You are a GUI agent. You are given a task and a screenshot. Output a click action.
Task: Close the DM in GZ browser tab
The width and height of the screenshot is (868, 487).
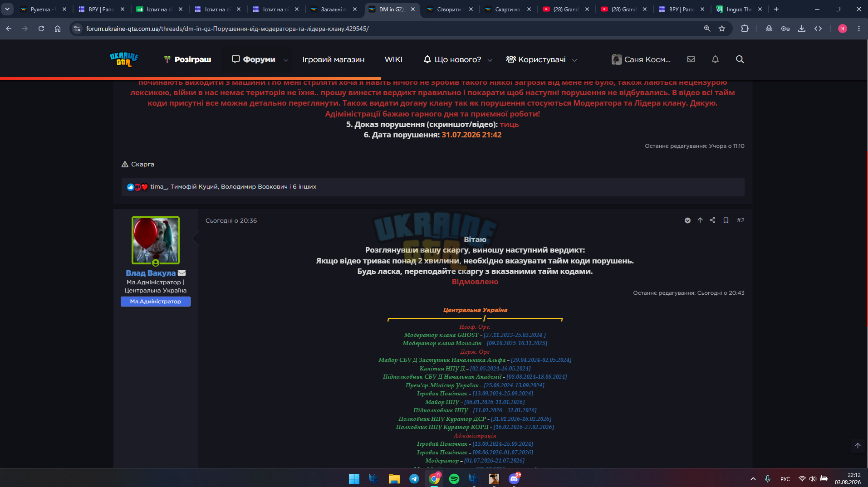pyautogui.click(x=412, y=9)
